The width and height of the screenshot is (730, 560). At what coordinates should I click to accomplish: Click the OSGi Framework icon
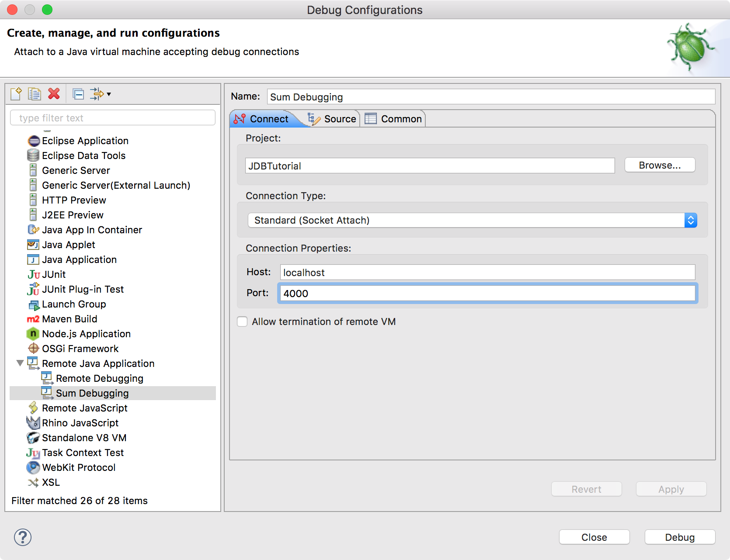[x=34, y=349]
